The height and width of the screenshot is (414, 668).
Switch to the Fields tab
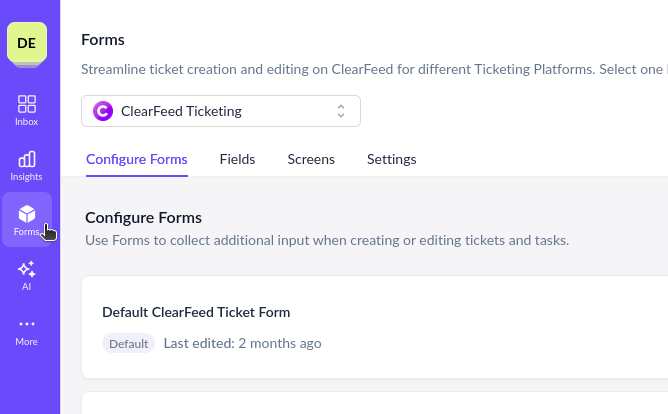click(x=237, y=159)
